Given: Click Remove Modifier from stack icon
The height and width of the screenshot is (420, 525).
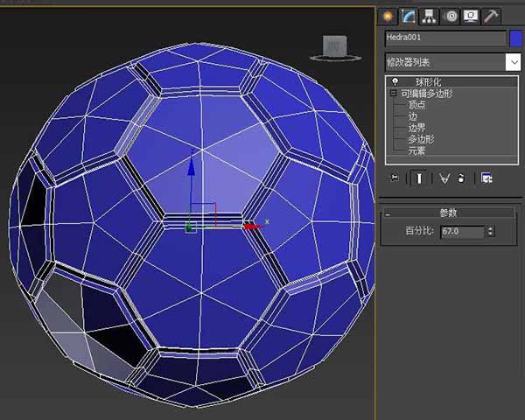Looking at the screenshot, I should 461,178.
